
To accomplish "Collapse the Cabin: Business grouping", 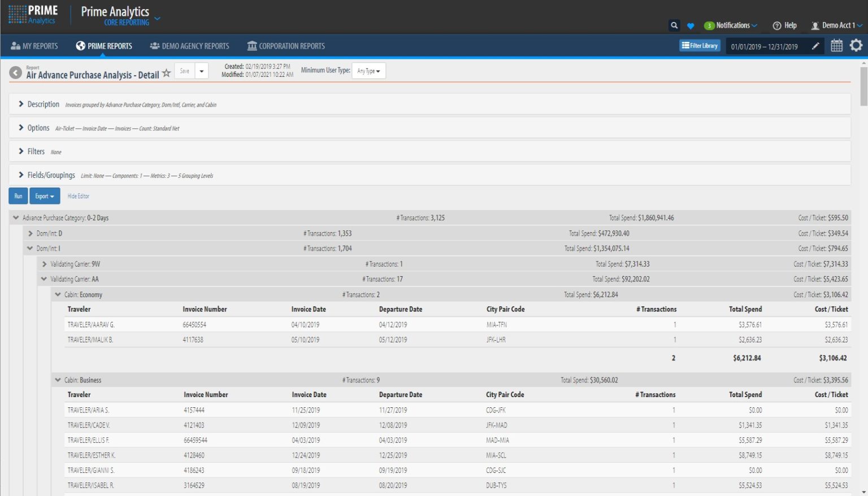I will click(58, 380).
